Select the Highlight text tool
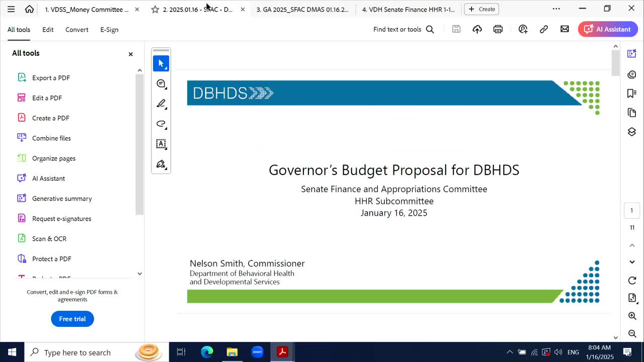 tap(161, 104)
